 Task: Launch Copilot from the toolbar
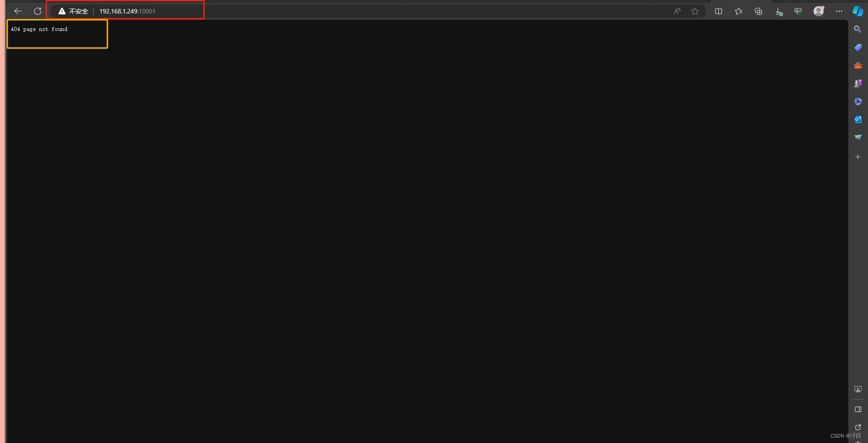click(x=858, y=11)
